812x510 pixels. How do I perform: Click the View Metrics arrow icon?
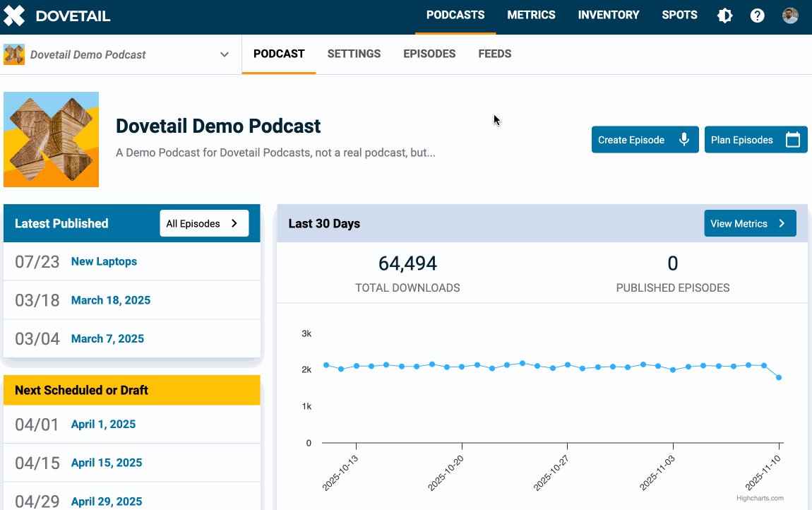click(782, 224)
